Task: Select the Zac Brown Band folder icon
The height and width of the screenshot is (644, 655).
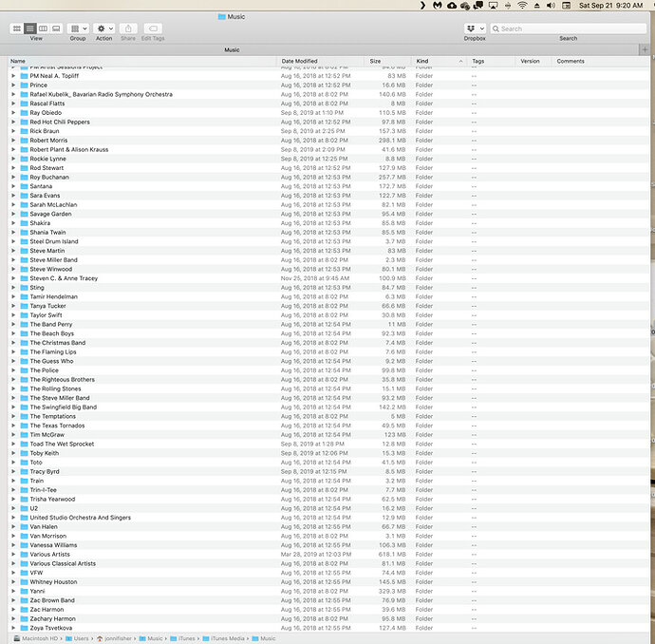Action: tap(25, 600)
